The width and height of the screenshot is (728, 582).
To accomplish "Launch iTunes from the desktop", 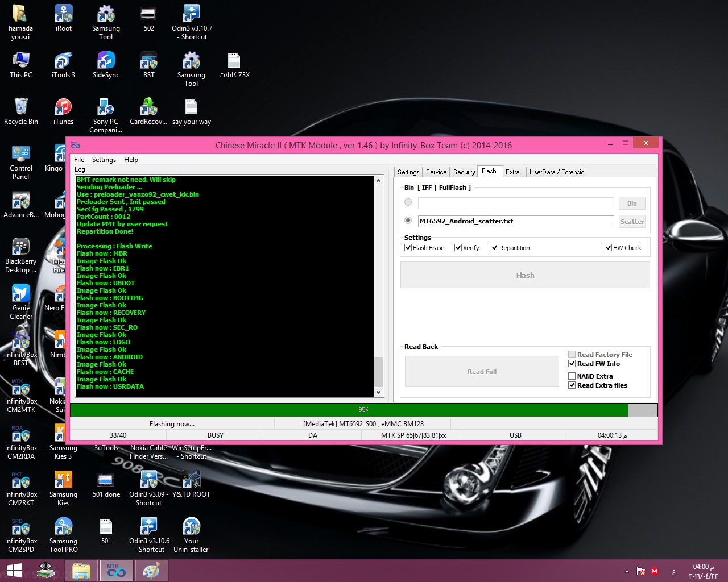I will [63, 111].
